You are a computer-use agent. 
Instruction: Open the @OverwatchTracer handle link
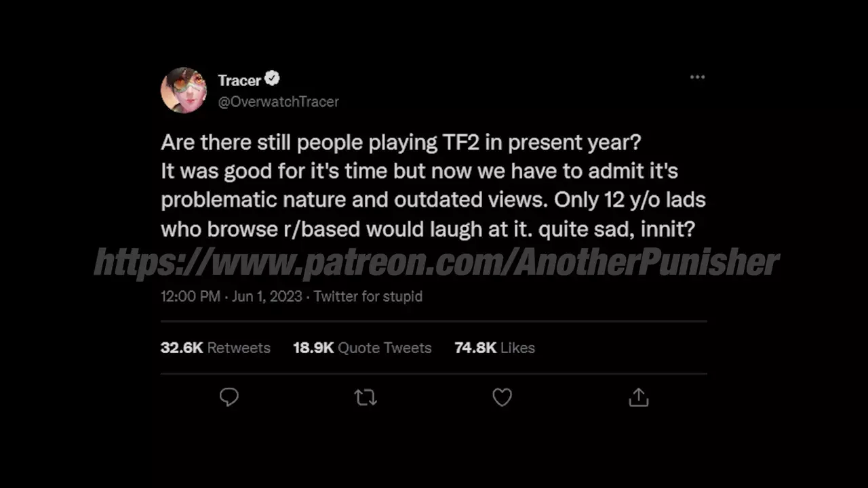(278, 102)
